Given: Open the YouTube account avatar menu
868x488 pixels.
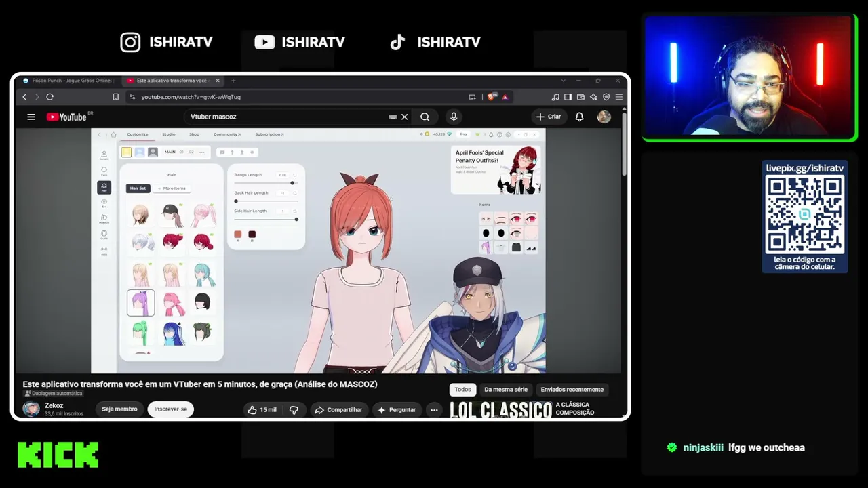Looking at the screenshot, I should click(x=604, y=117).
